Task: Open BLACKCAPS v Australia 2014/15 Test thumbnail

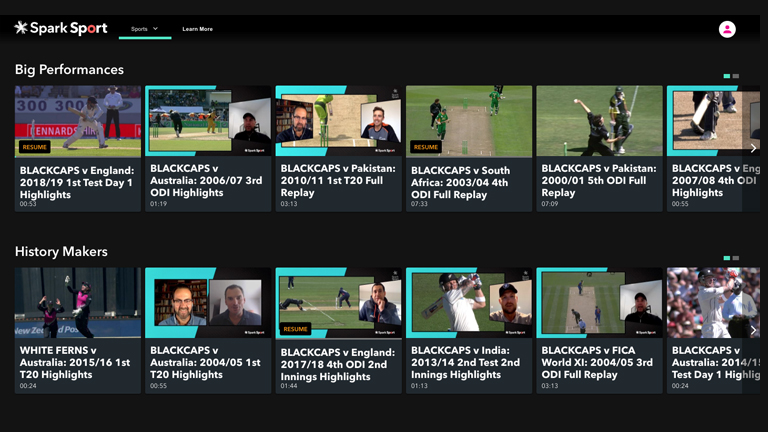Action: pos(714,303)
